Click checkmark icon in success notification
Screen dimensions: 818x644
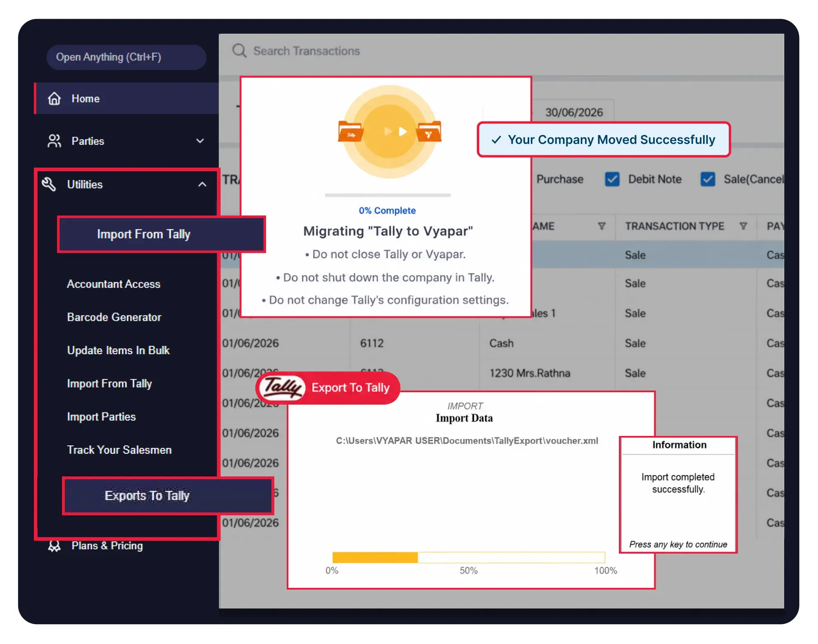[x=496, y=140]
